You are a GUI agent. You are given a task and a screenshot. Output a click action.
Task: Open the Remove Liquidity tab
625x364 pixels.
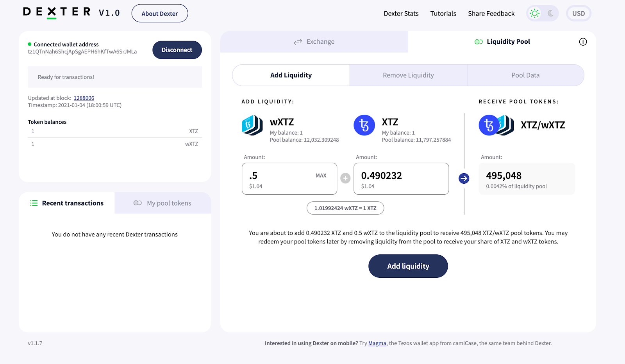pos(408,75)
